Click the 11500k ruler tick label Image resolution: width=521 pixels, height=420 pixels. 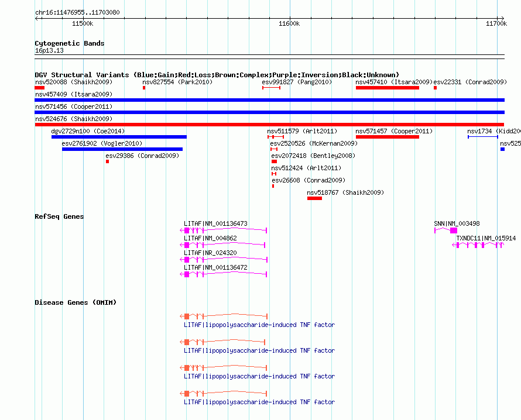[x=83, y=23]
